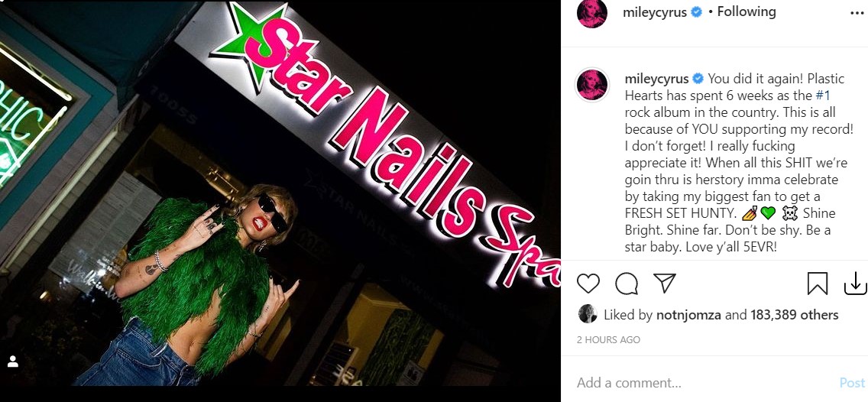View the 183,389 others likes list

pos(795,315)
